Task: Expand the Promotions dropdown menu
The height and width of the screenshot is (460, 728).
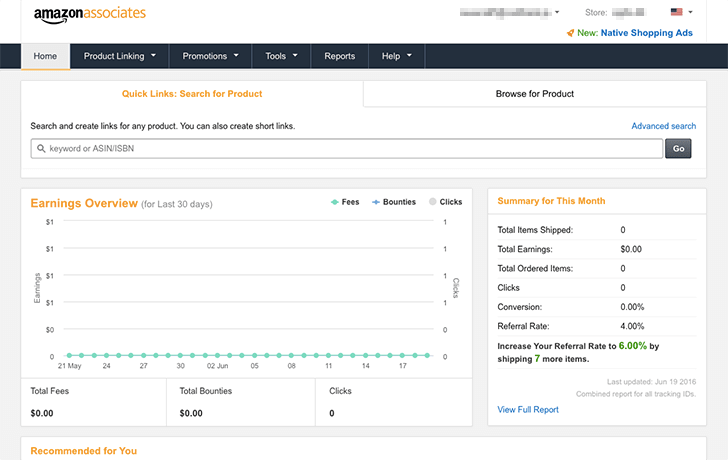Action: click(x=210, y=56)
